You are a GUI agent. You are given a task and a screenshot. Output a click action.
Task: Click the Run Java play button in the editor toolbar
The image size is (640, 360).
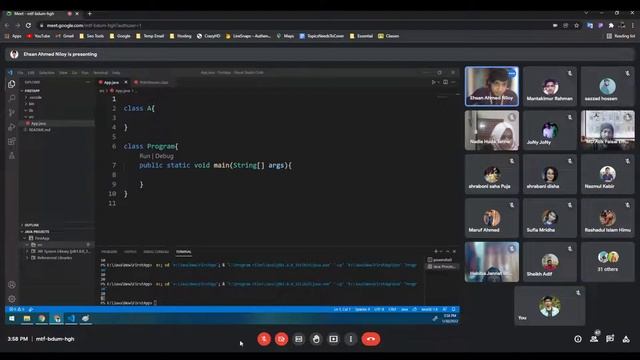434,82
